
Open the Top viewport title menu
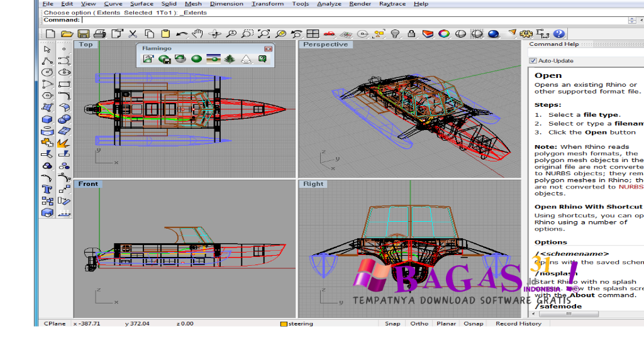86,45
